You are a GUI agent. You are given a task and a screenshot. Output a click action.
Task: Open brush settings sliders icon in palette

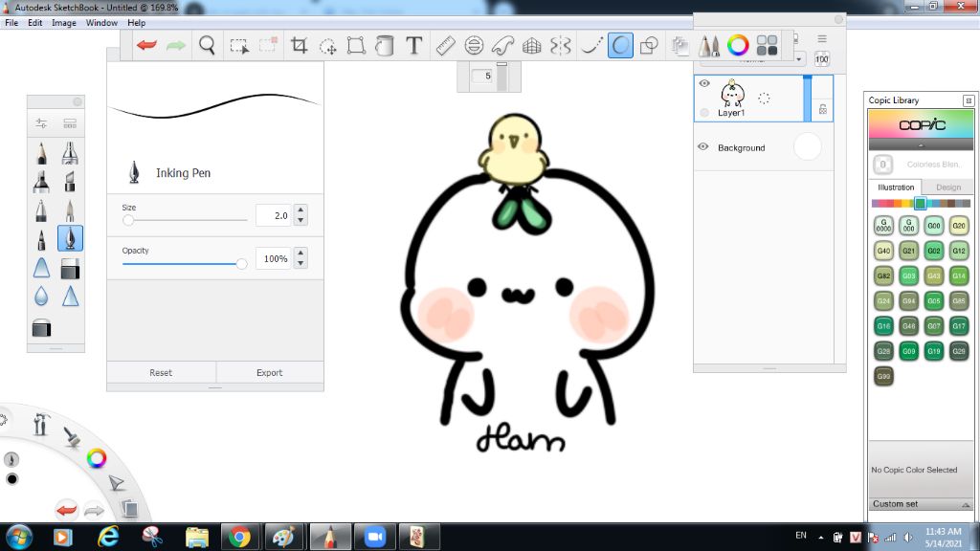pyautogui.click(x=41, y=123)
